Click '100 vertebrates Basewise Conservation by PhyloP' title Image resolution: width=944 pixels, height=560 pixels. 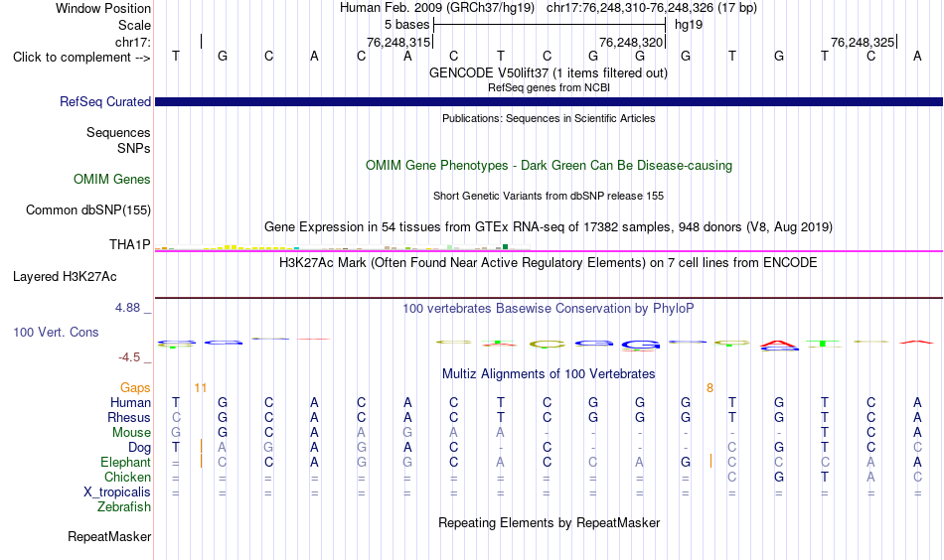point(549,309)
